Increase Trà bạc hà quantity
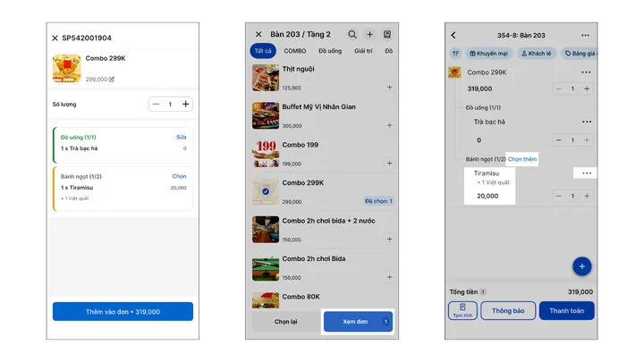The height and width of the screenshot is (362, 644). click(587, 140)
